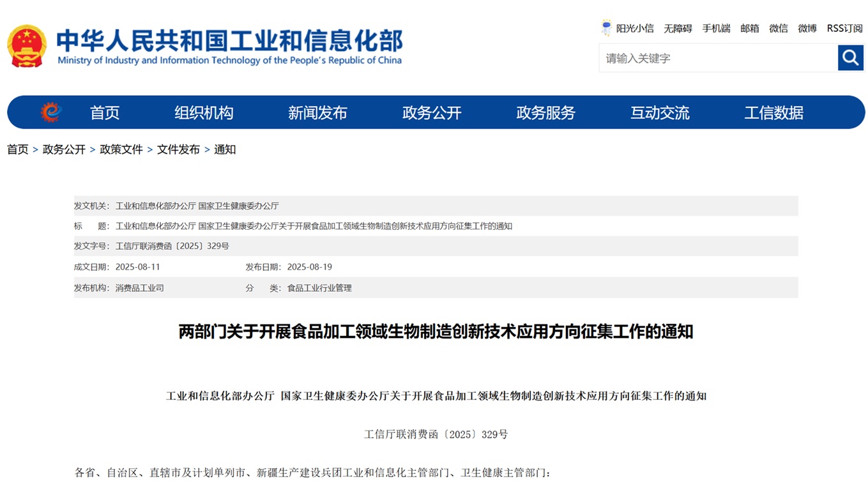The height and width of the screenshot is (488, 868).
Task: Open the 邮箱 link
Action: pos(750,28)
